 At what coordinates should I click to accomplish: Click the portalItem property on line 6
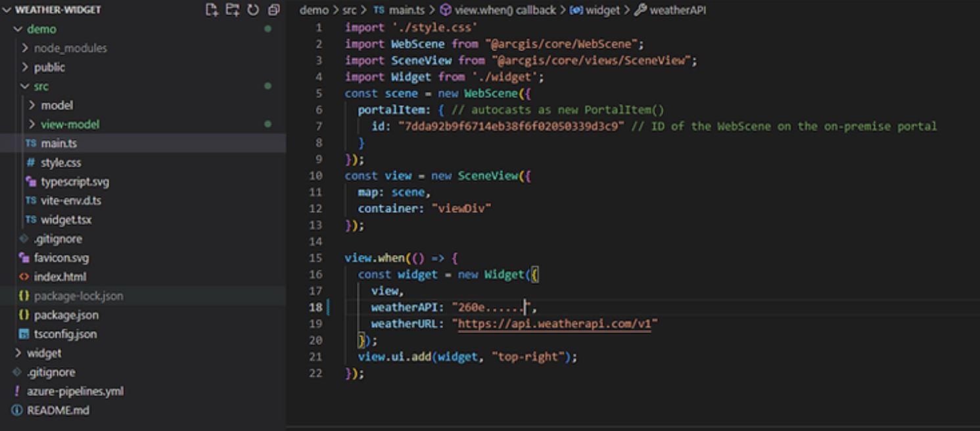tap(394, 110)
